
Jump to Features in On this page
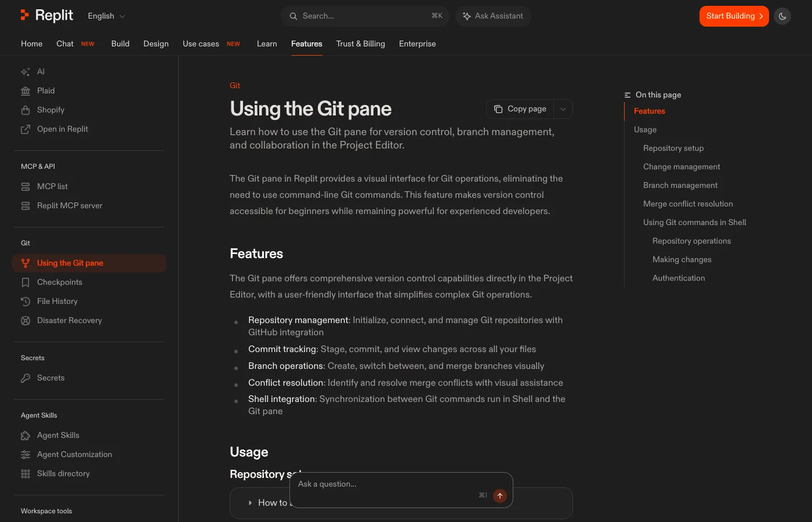pyautogui.click(x=650, y=111)
